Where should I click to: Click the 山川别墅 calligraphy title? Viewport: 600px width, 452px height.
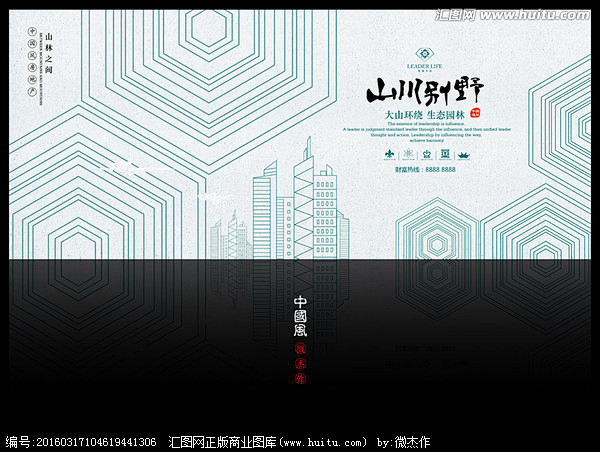425,91
